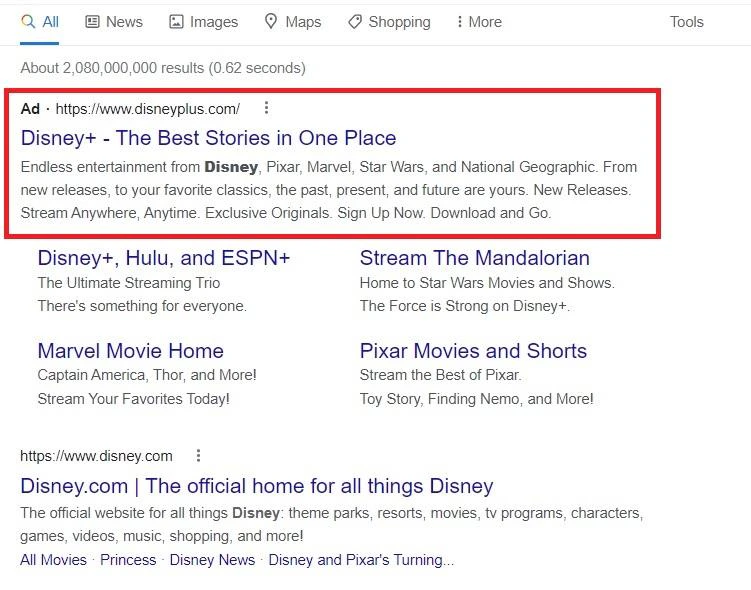This screenshot has width=751, height=590.
Task: Open the Disney News sitelink
Action: coord(213,560)
